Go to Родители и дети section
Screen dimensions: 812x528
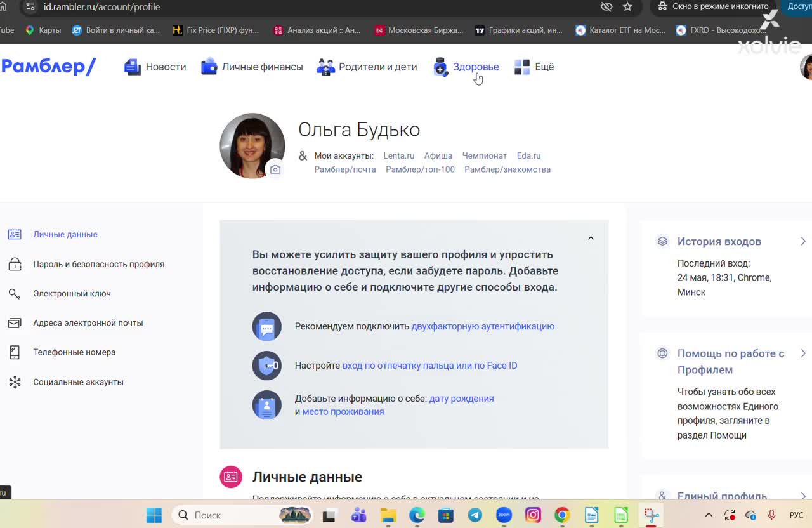[x=367, y=67]
